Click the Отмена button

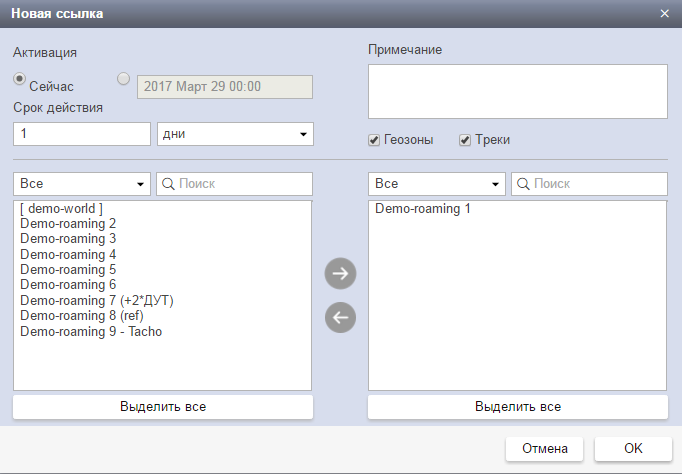(545, 449)
